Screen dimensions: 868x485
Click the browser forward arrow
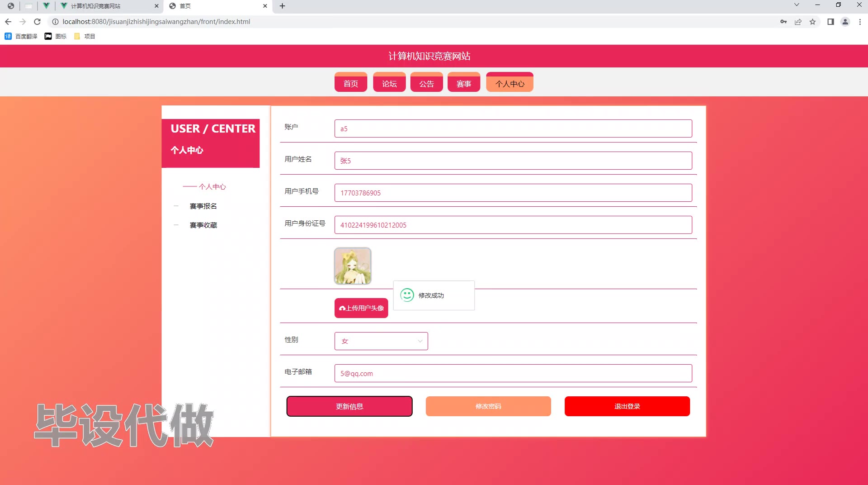(23, 22)
